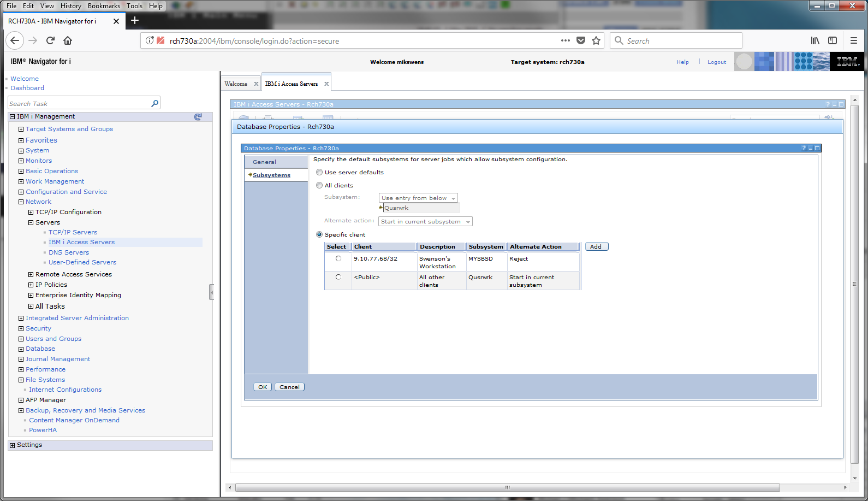Screen dimensions: 868x501
Task: Click the OK button
Action: 263,387
